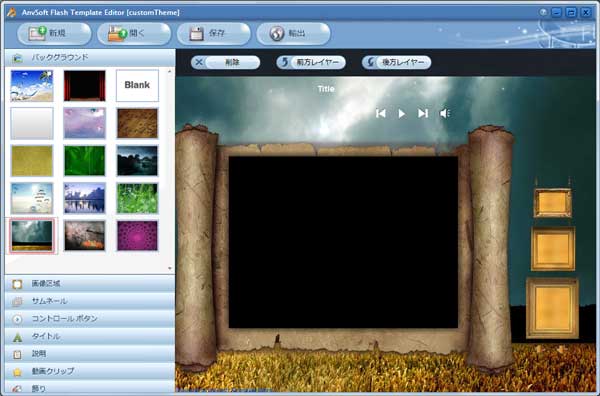600x396 pixels.
Task: Skip to previous with the player control
Action: (381, 114)
